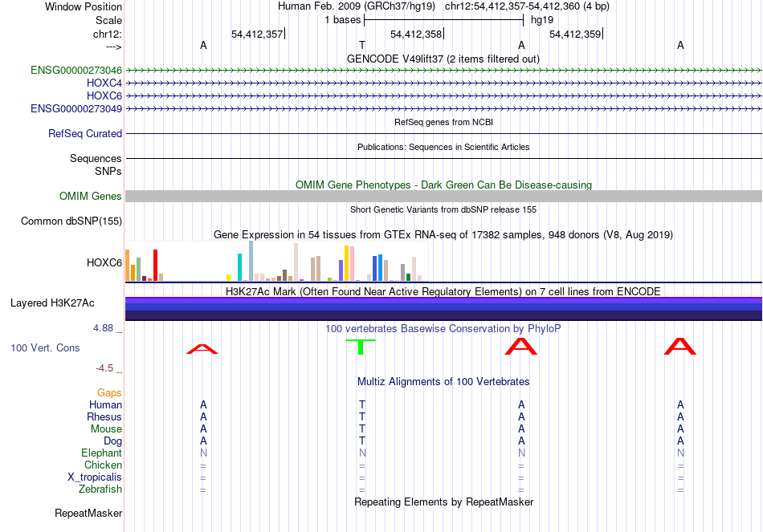Click the gray OMIM Genes track bar
The image size is (763, 532).
coord(443,196)
